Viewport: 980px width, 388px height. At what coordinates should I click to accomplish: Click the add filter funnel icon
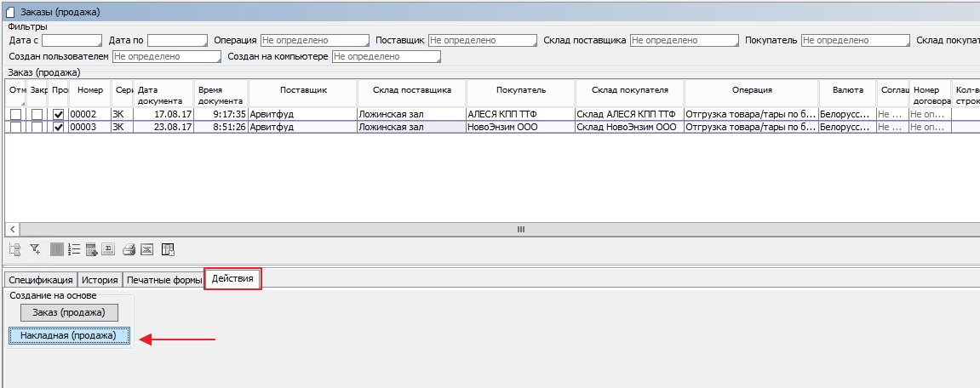[35, 249]
